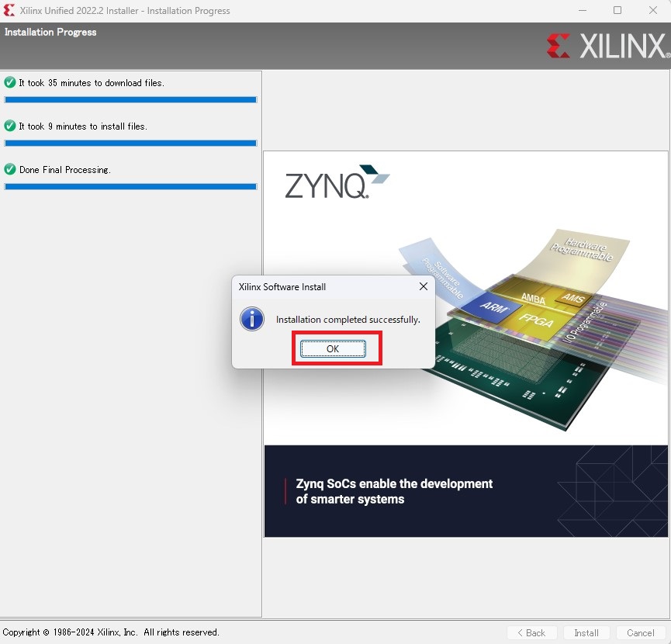Click the 'Xilinx Software Install' dialog title
The width and height of the screenshot is (671, 644).
[x=282, y=287]
